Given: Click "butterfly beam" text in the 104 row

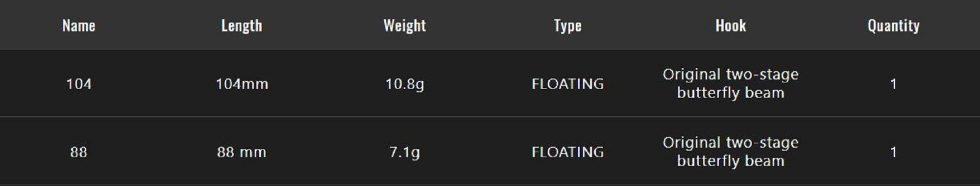Looking at the screenshot, I should (731, 93).
